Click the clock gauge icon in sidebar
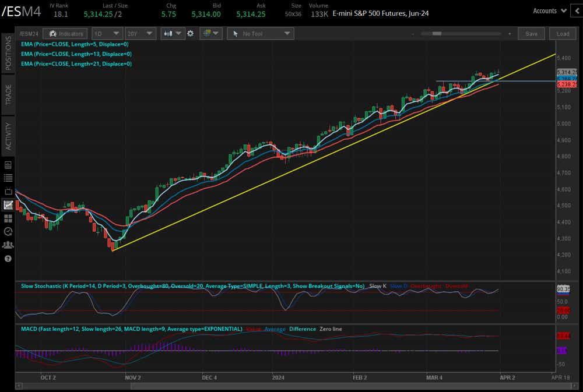Viewport: 583px width, 392px height. 8,232
